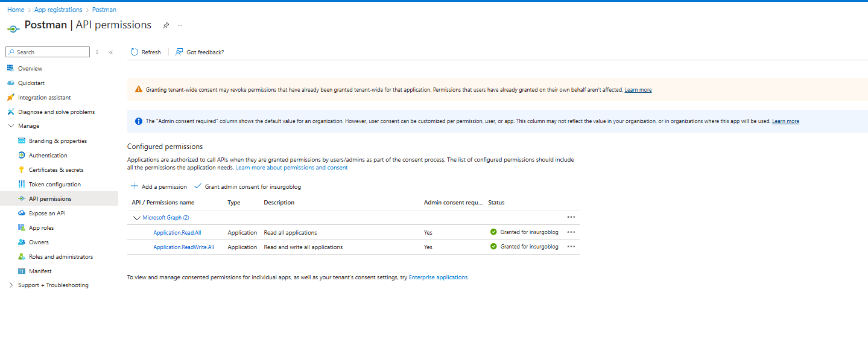The width and height of the screenshot is (868, 342).
Task: Click the Authentication loop icon
Action: (x=22, y=156)
